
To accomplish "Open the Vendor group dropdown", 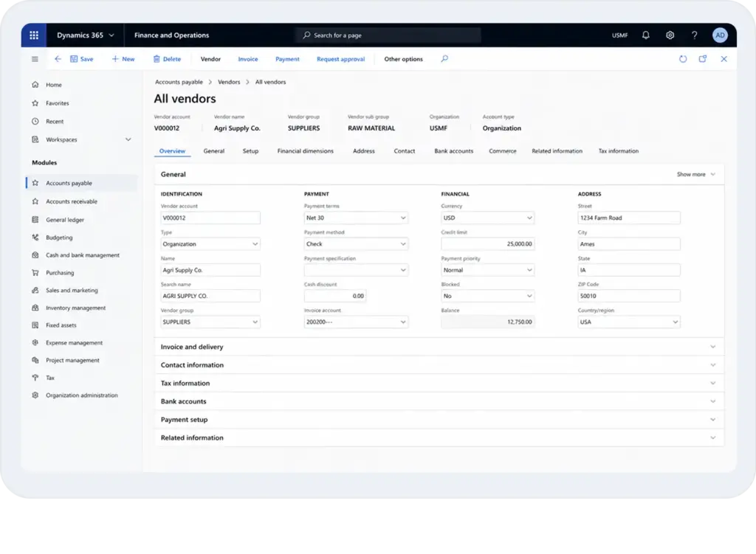I will pos(210,322).
